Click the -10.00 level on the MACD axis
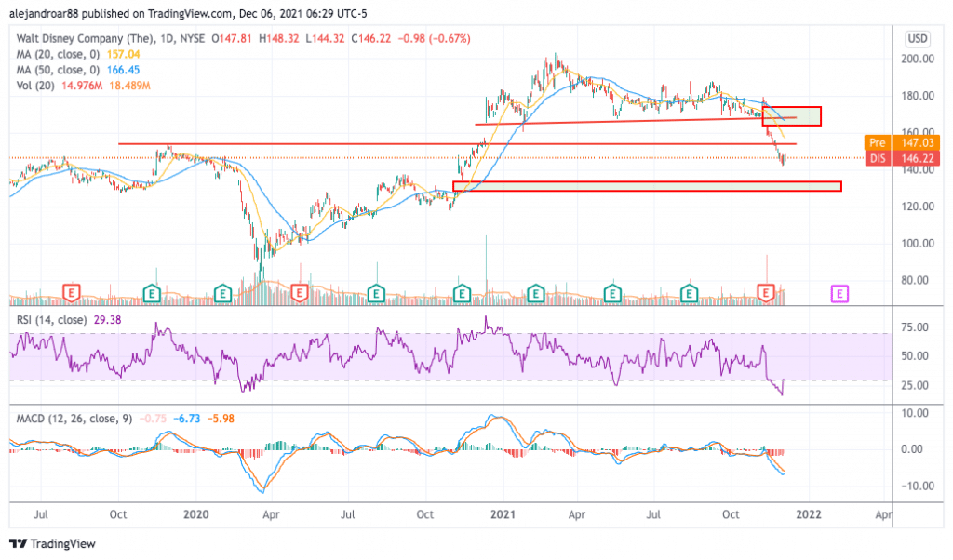Image resolution: width=953 pixels, height=560 pixels. (918, 486)
